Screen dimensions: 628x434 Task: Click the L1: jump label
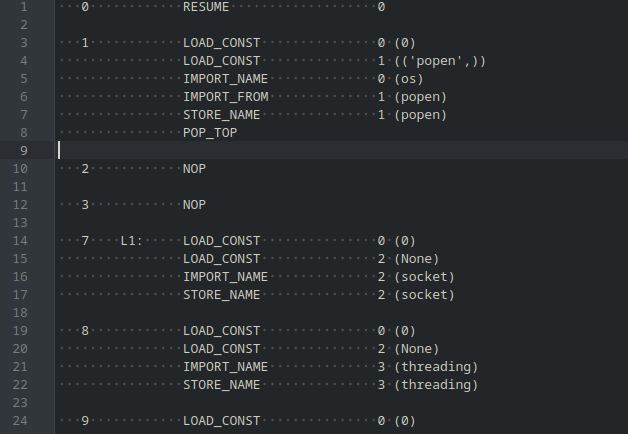[x=132, y=241]
